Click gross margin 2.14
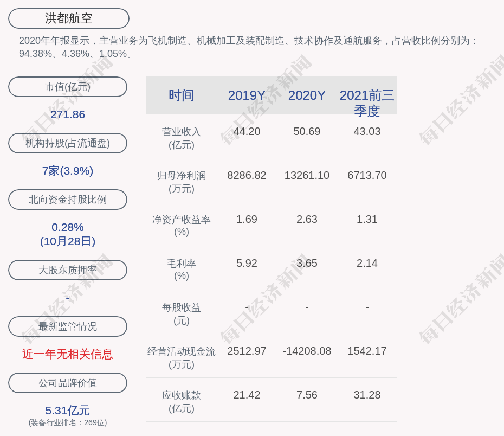 pos(367,264)
